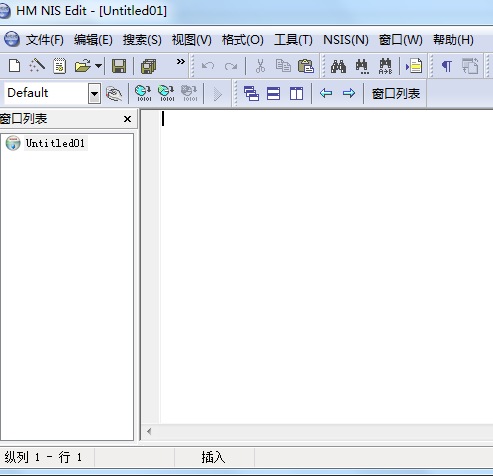Click the 窗口列表 panel title

tap(23, 119)
